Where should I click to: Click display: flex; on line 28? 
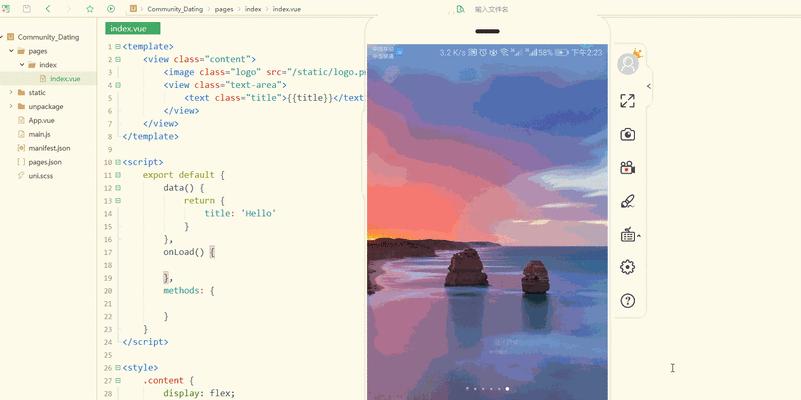pyautogui.click(x=199, y=393)
